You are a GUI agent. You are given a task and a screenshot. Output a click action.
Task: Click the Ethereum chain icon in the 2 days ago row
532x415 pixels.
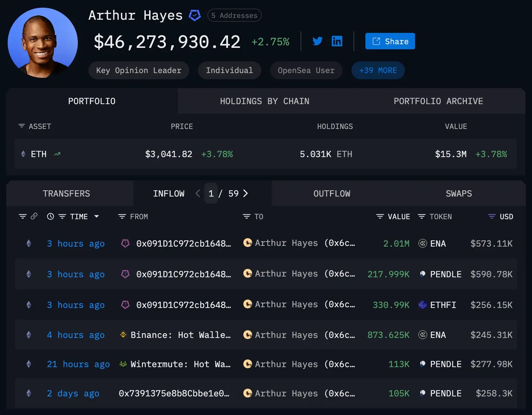coord(29,393)
